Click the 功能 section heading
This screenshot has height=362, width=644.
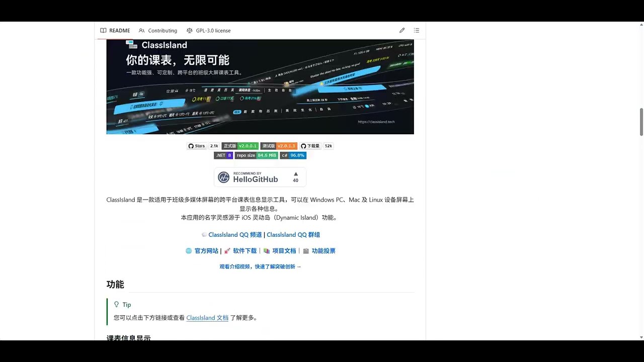point(115,285)
